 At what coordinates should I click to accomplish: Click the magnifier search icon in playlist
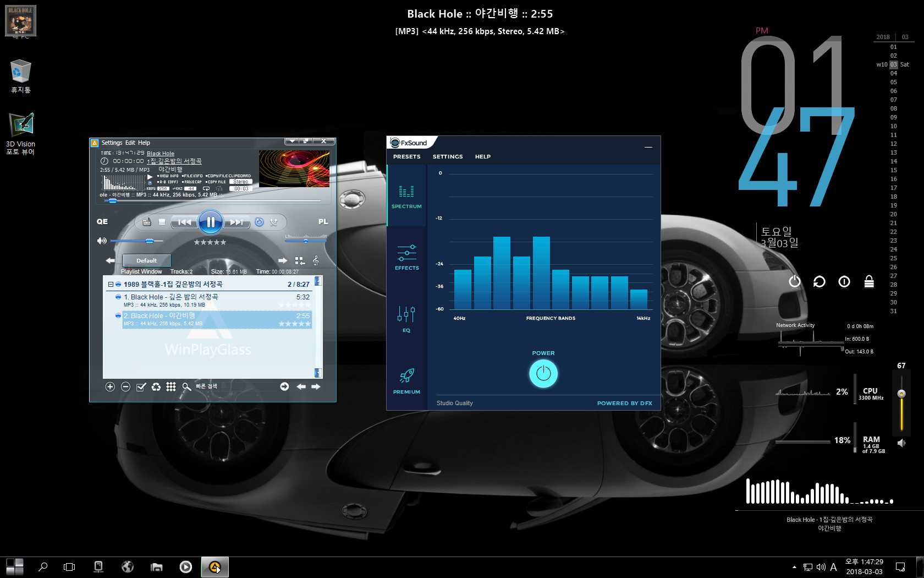click(x=186, y=387)
